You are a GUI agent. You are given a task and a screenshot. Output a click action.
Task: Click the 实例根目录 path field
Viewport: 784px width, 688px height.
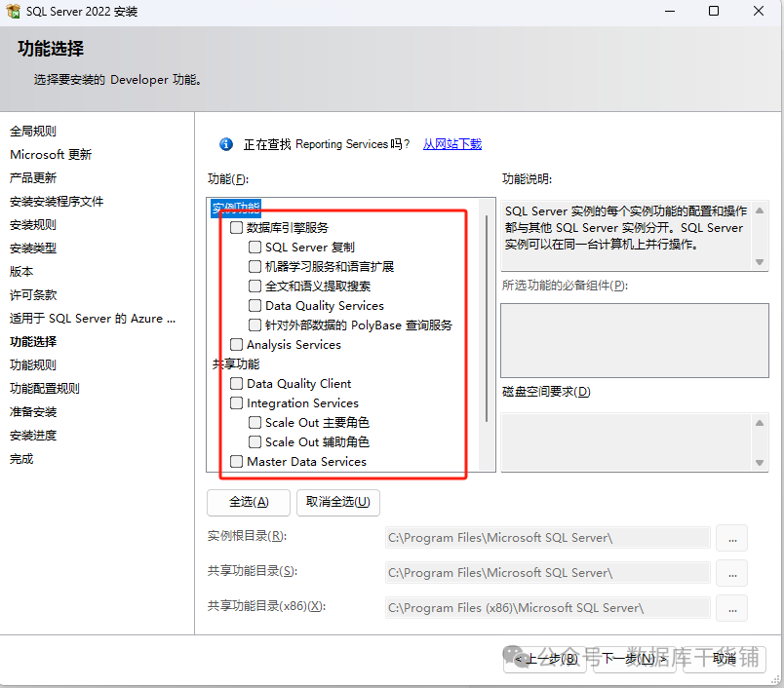click(548, 538)
